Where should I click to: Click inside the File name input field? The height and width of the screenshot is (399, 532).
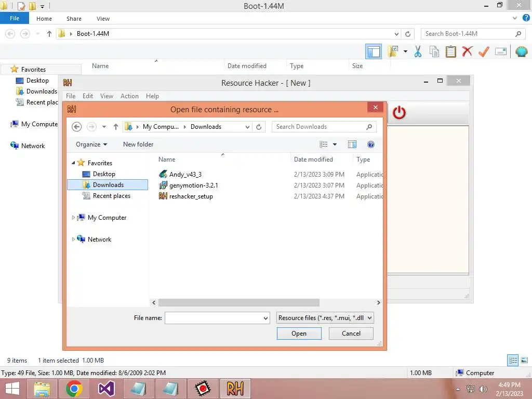(214, 318)
